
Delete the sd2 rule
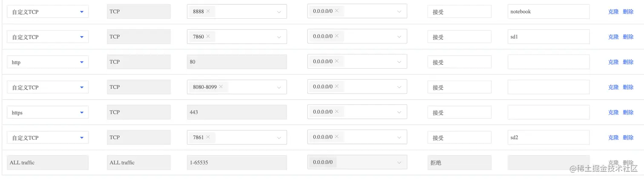(x=628, y=138)
